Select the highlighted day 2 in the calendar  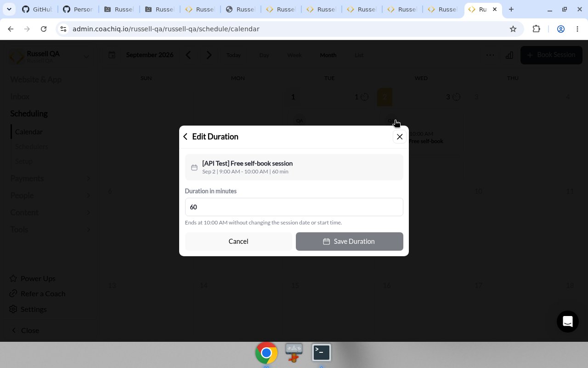click(x=384, y=97)
